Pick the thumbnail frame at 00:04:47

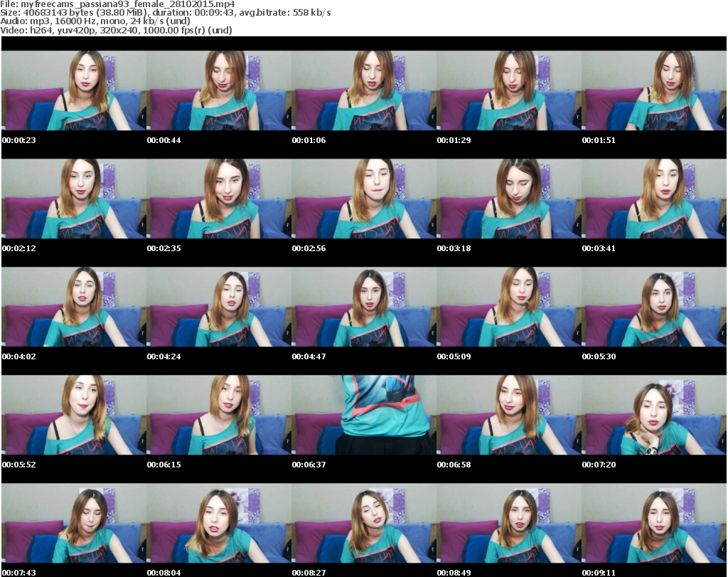(364, 307)
